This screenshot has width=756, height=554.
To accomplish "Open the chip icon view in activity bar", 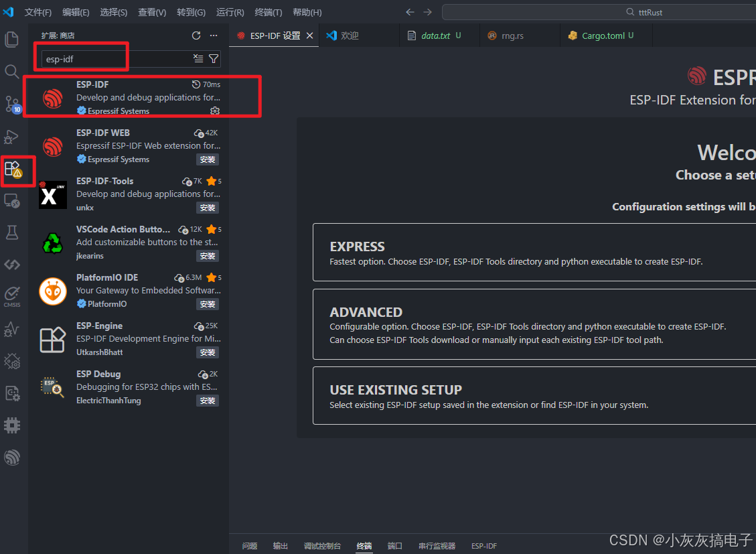I will pos(11,425).
